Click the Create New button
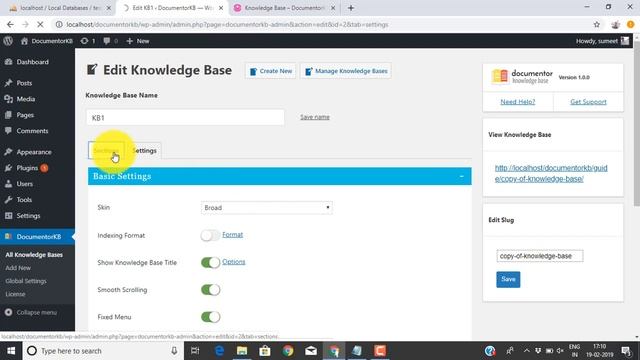640x360 pixels. pos(271,71)
